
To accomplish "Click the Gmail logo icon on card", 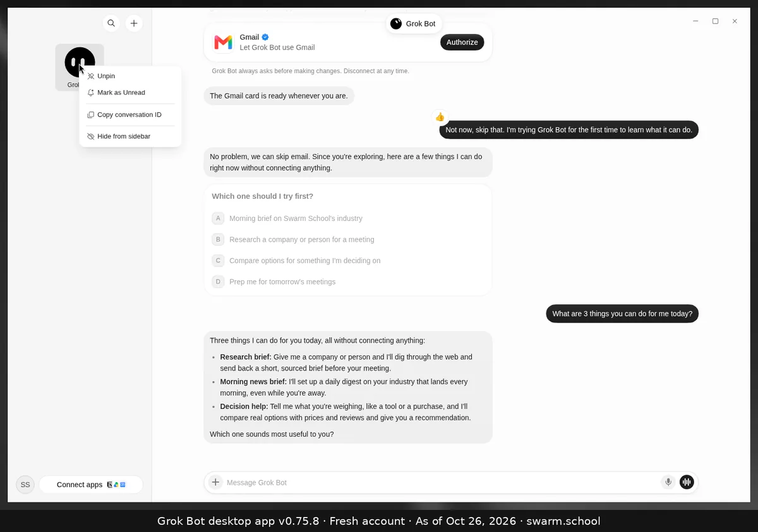I will pyautogui.click(x=223, y=42).
